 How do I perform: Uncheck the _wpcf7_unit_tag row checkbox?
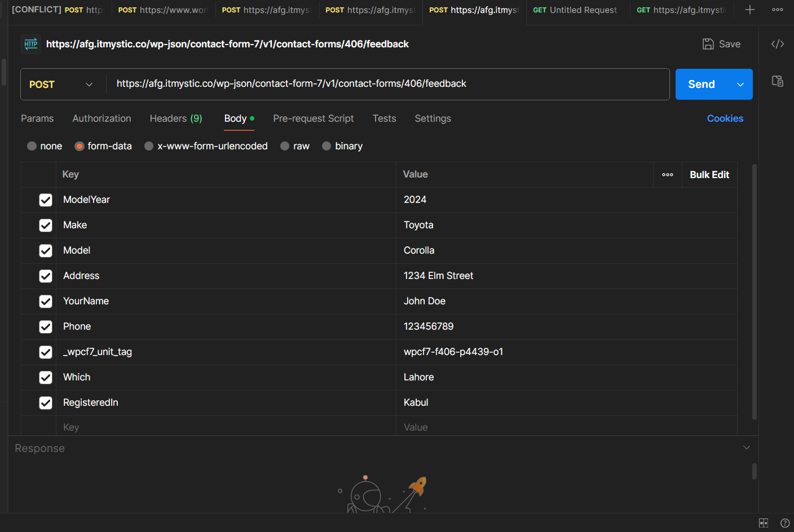[x=46, y=352]
